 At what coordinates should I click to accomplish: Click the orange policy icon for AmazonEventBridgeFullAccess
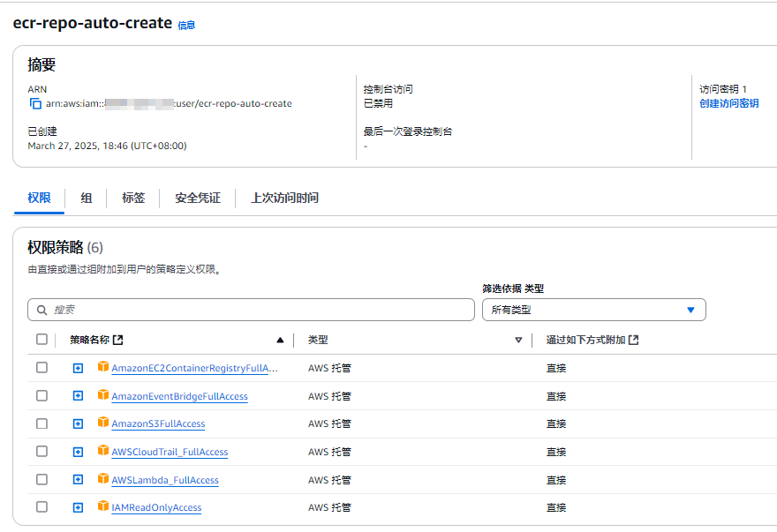click(103, 394)
